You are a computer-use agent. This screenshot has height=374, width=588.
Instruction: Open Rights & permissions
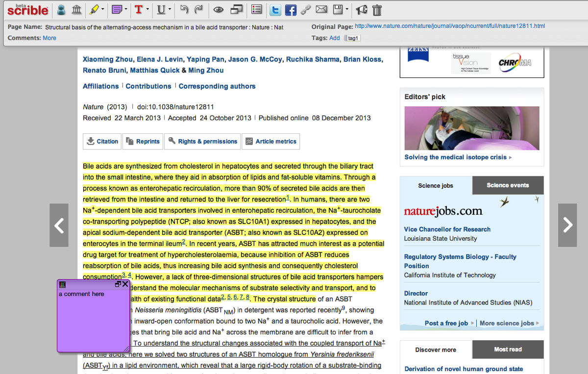tap(202, 141)
